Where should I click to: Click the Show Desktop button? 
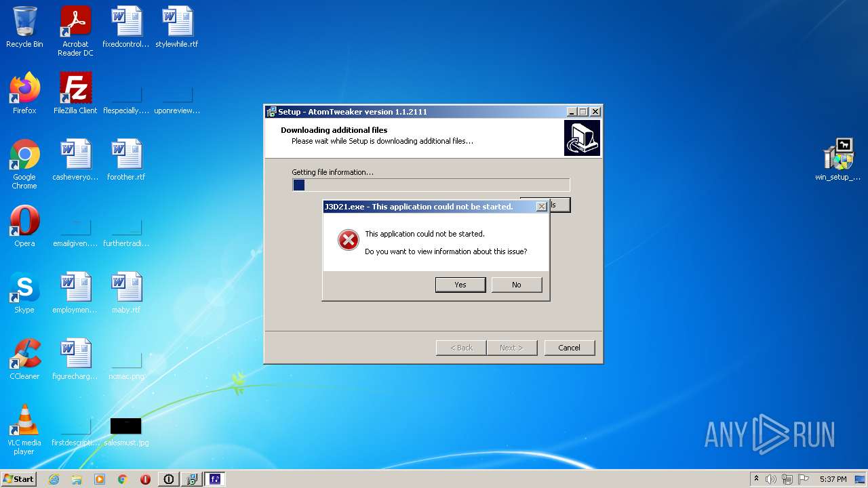click(861, 479)
